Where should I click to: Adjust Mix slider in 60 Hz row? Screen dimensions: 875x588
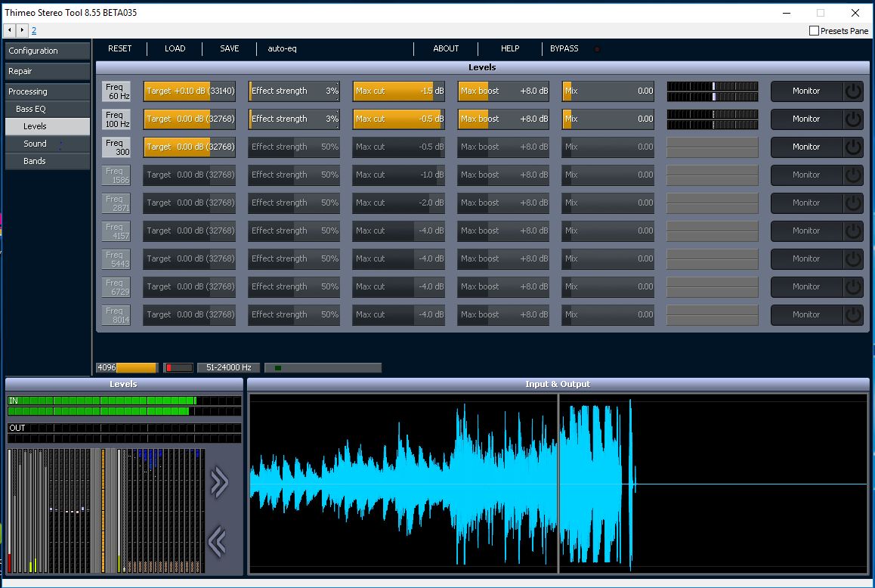coord(608,91)
